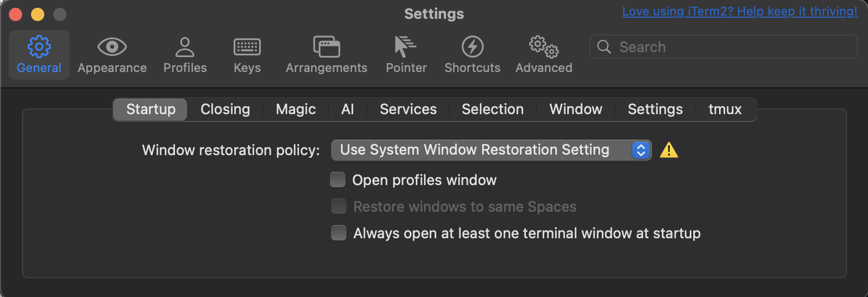Minimize the Settings window with yellow button

37,14
